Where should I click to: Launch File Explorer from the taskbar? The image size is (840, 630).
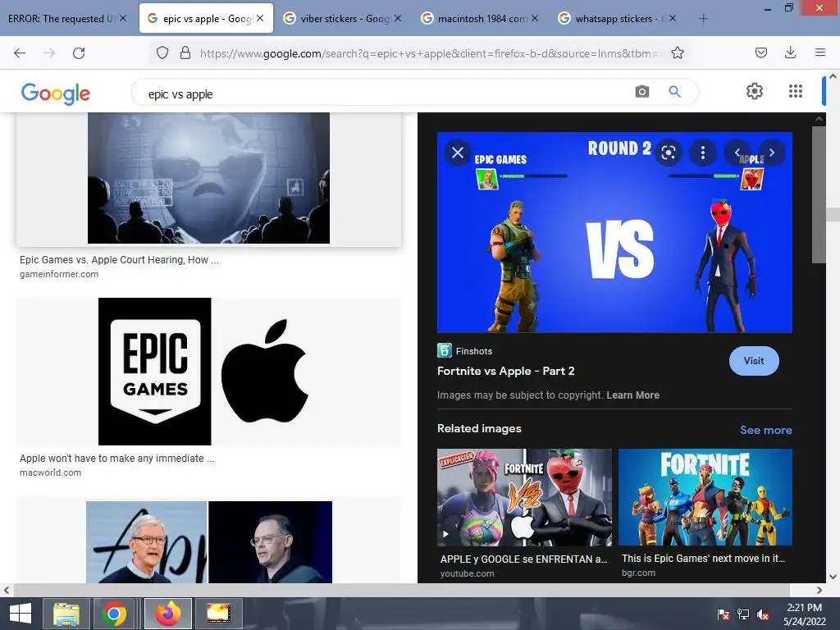[x=66, y=614]
